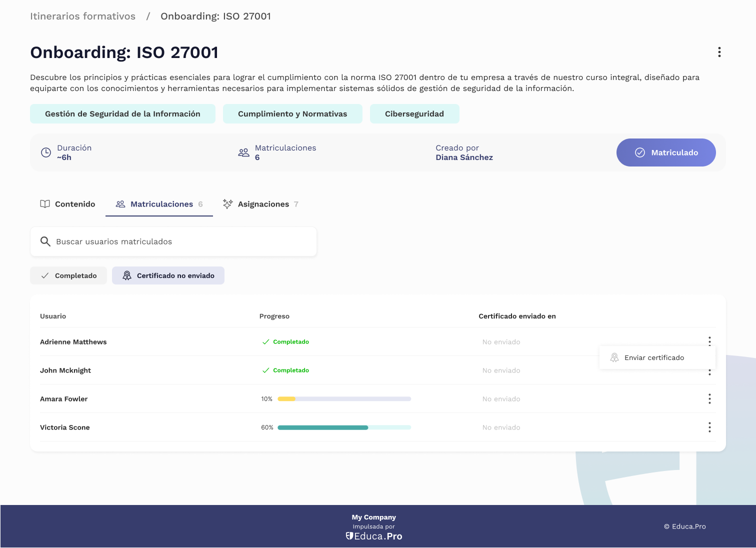Click the book icon on the Contenido tab
756x548 pixels.
(x=45, y=204)
